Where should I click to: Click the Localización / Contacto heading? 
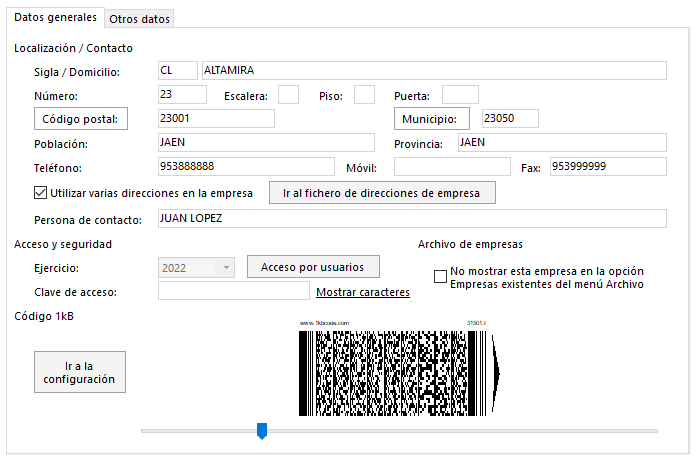(x=73, y=48)
